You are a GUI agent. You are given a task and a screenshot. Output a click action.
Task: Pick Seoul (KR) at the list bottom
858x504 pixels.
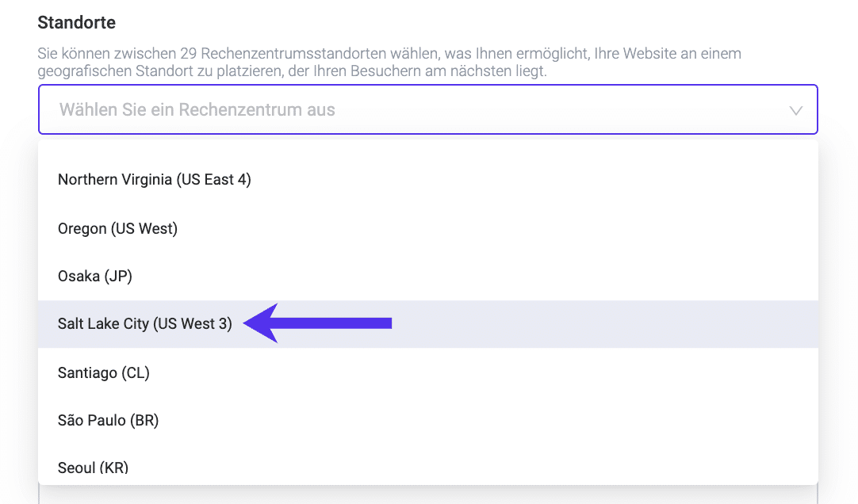(94, 468)
